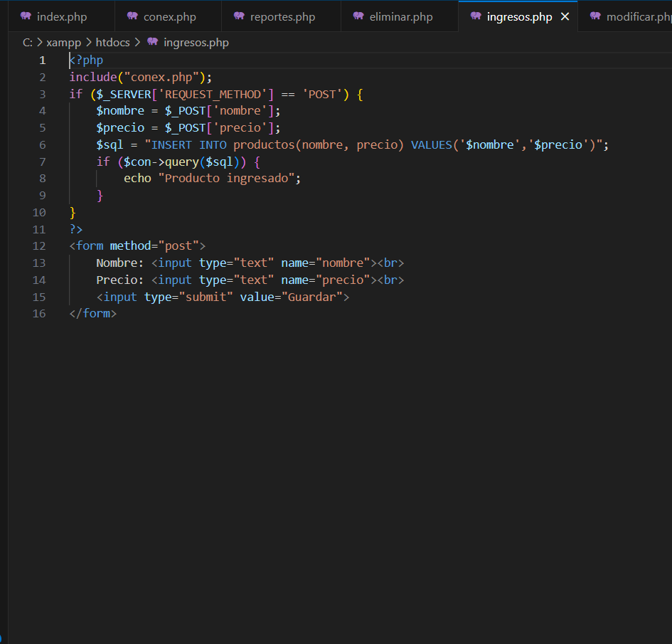Select line 6 via its line number

tap(43, 144)
